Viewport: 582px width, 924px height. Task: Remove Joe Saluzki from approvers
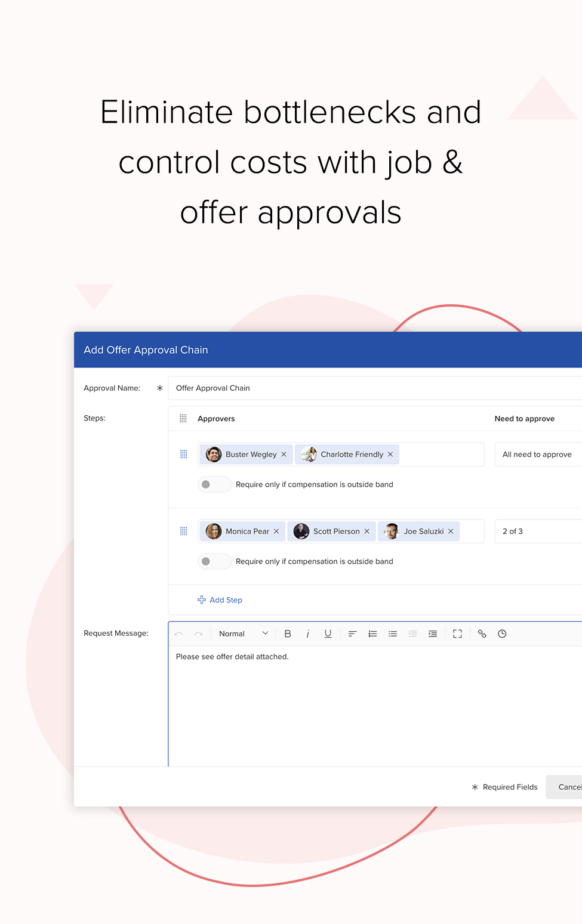pos(451,531)
